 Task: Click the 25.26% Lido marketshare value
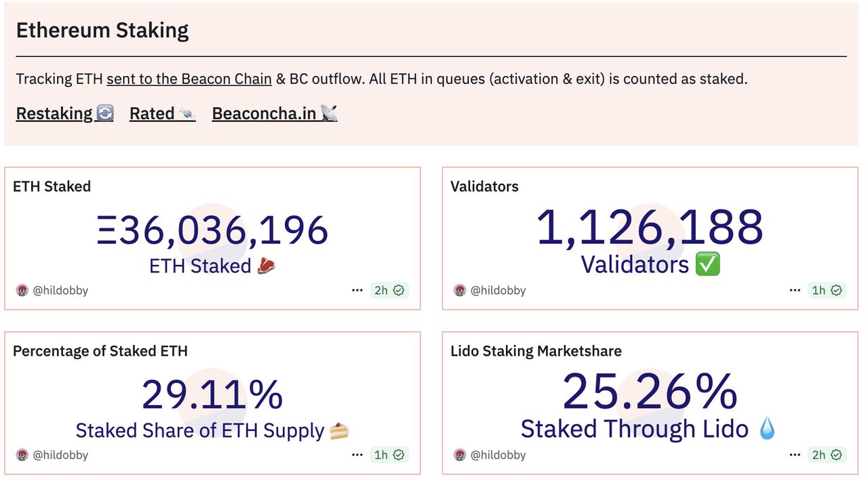point(650,392)
